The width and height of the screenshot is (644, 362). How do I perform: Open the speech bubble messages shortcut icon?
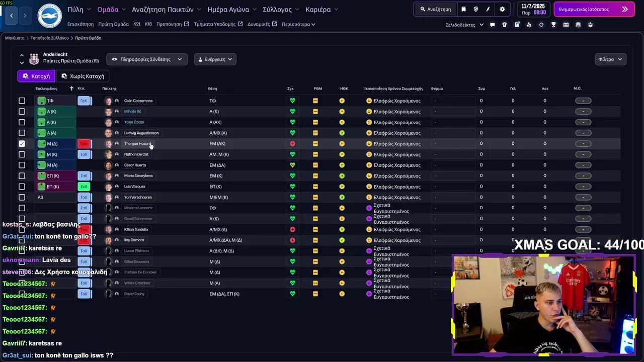(492, 25)
